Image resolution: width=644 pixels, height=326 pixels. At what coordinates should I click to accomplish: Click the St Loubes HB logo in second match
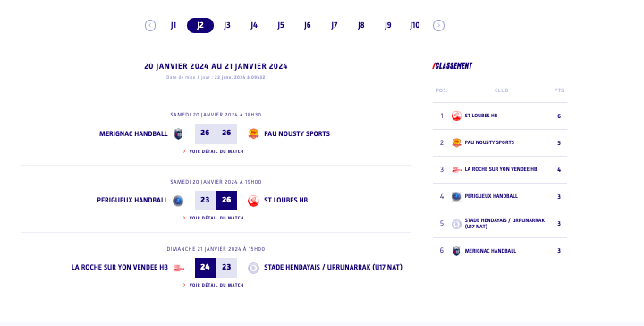coord(253,201)
